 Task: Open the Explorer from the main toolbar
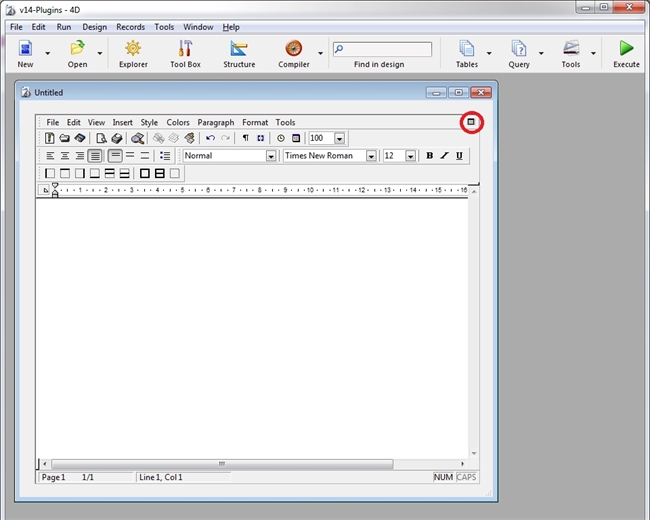point(133,53)
